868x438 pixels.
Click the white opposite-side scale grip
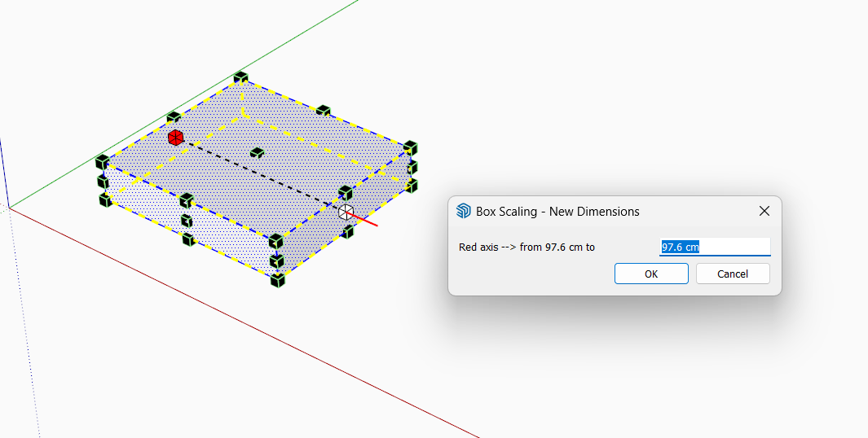(x=346, y=212)
